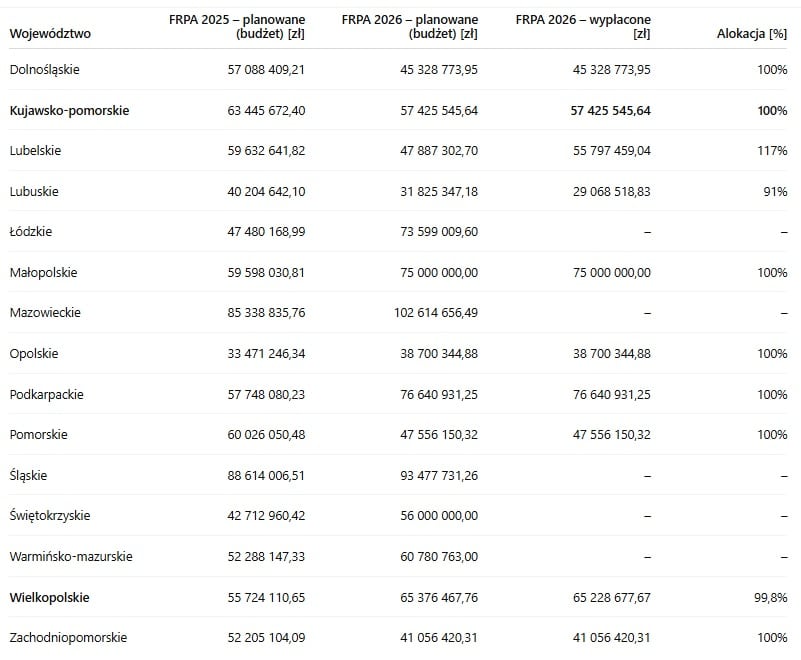The width and height of the screenshot is (801, 660).
Task: Select the Pomorskie row label
Action: coord(38,435)
